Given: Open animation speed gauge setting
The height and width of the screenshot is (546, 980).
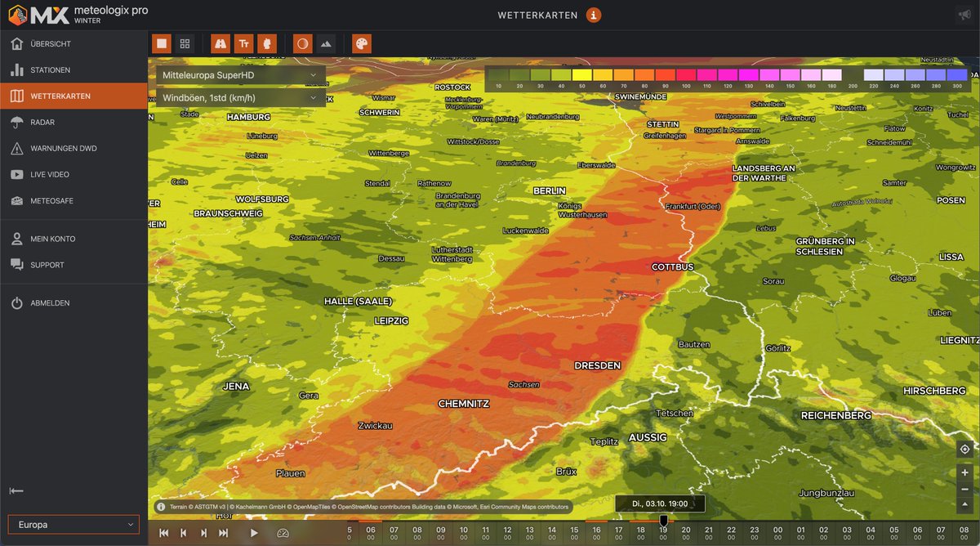Looking at the screenshot, I should pyautogui.click(x=283, y=533).
